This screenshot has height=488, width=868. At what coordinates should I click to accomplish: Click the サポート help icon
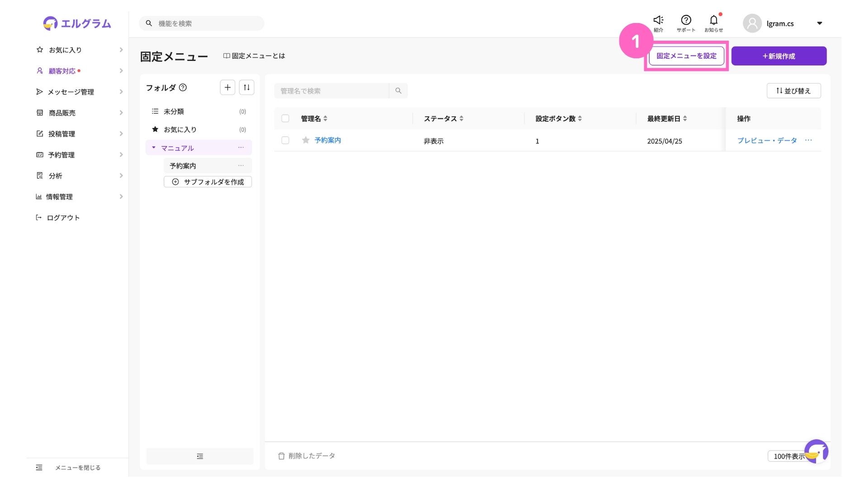[686, 21]
